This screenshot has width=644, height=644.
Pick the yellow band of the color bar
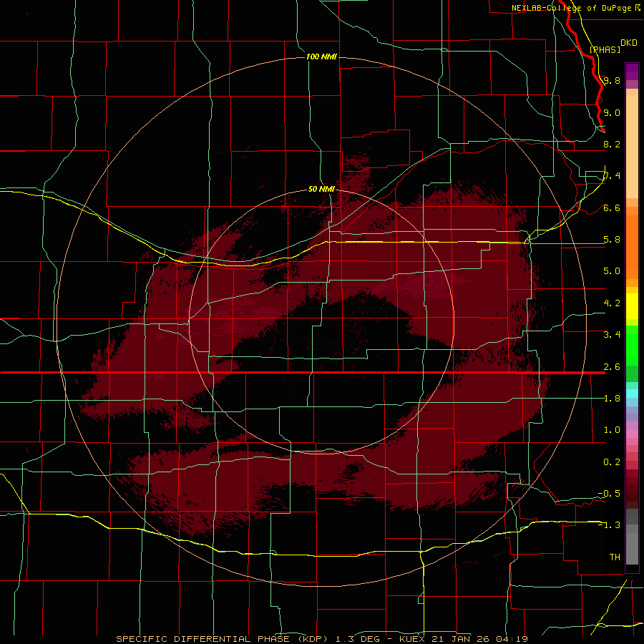[632, 306]
